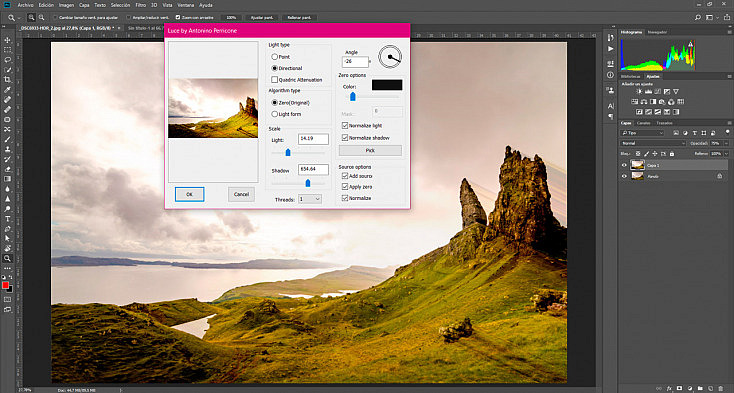Viewport: 734px width, 393px height.
Task: Click the lock all layers icon
Action: 672,153
